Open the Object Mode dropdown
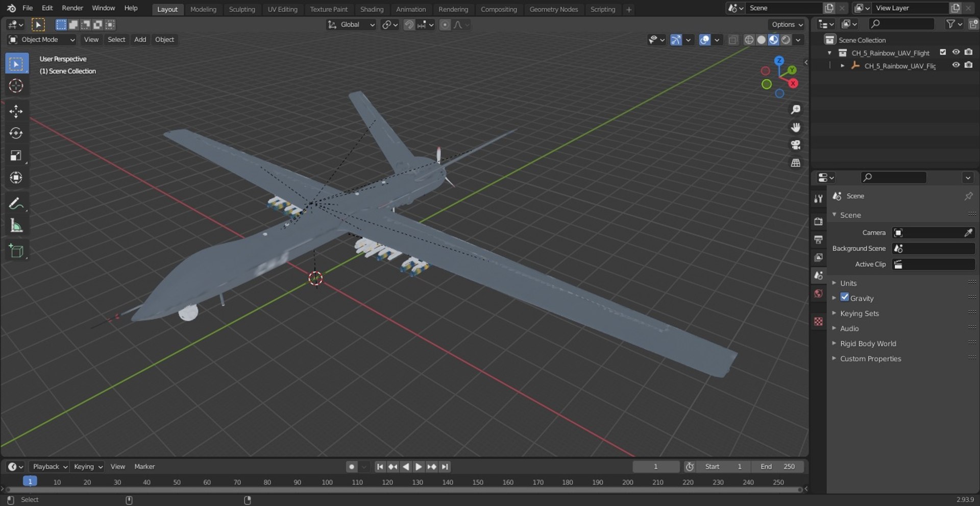The height and width of the screenshot is (506, 980). click(41, 40)
